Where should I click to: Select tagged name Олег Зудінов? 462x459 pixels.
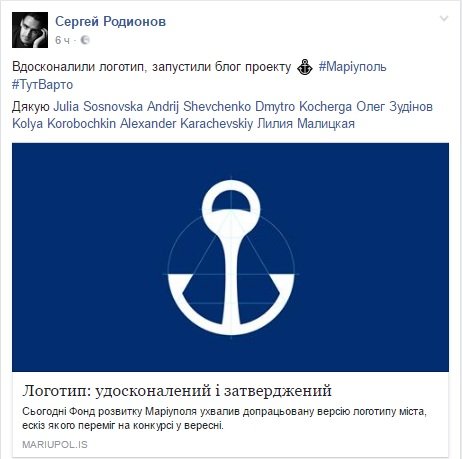point(394,107)
